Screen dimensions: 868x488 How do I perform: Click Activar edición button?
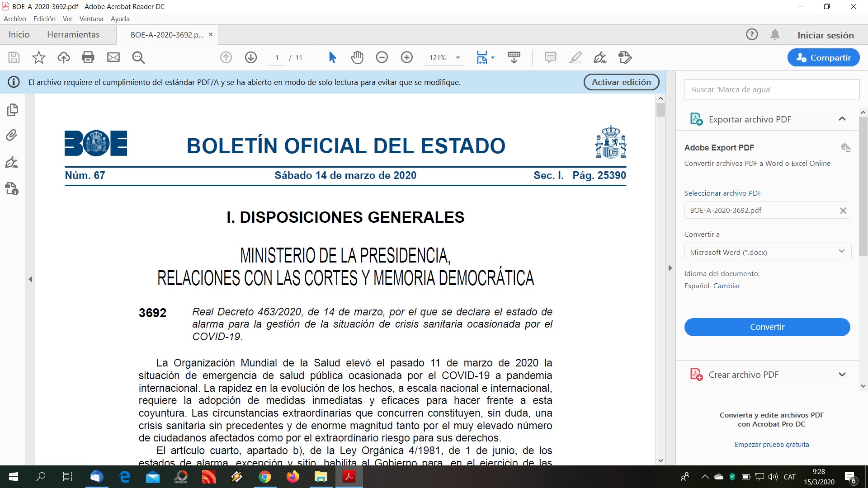[621, 82]
